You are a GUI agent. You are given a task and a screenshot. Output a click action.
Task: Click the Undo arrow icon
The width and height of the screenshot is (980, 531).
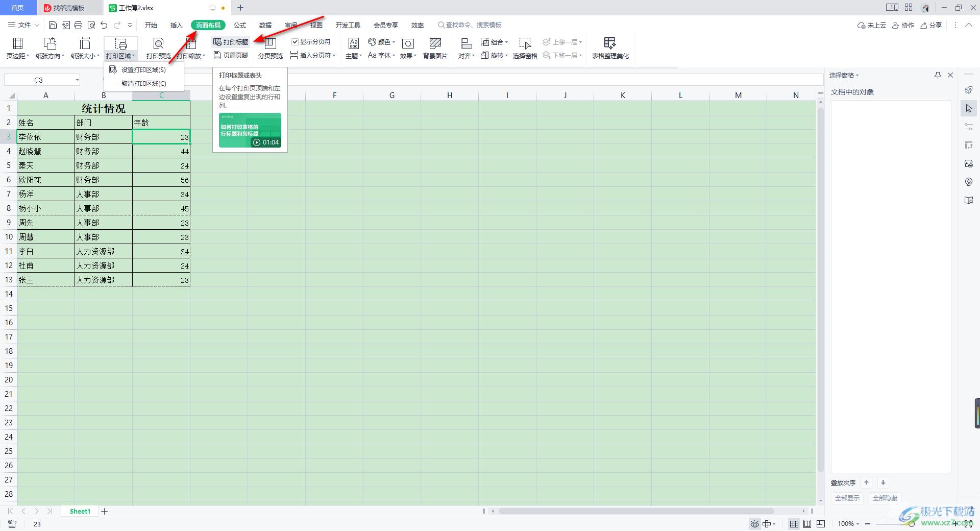pos(104,25)
